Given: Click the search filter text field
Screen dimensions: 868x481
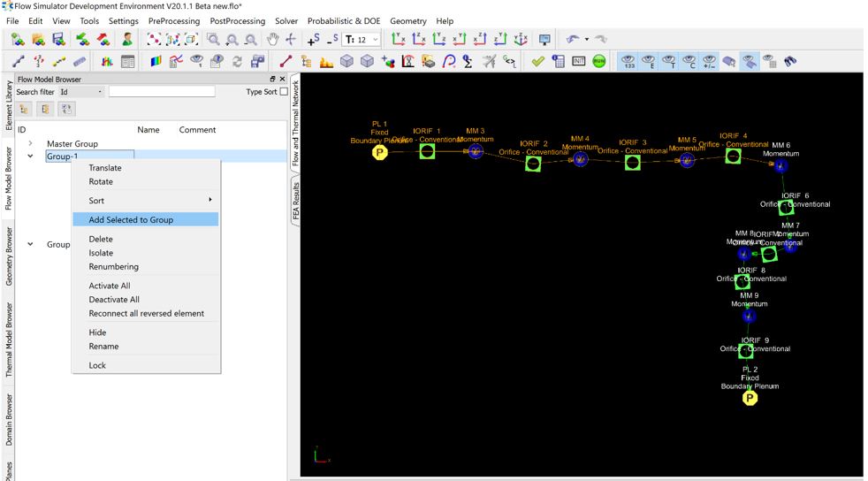Looking at the screenshot, I should [x=162, y=92].
